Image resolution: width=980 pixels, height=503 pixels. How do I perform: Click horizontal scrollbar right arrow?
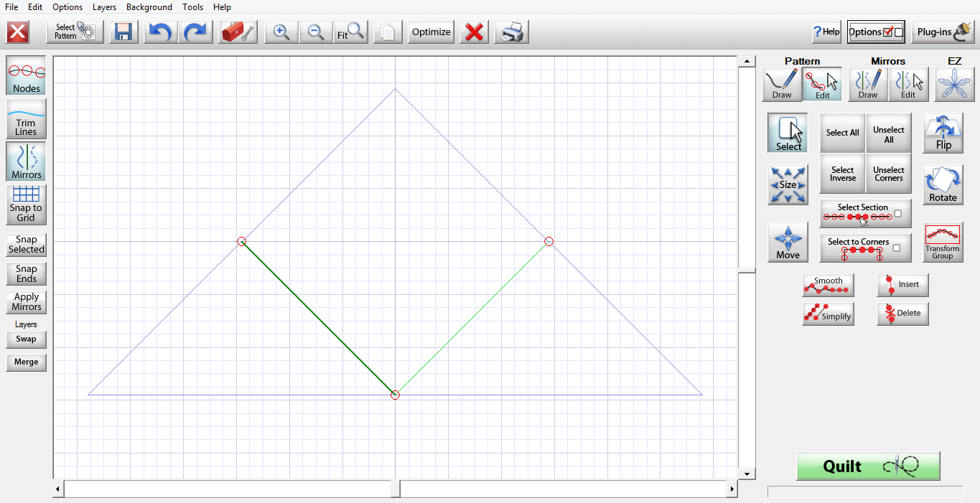[x=732, y=489]
